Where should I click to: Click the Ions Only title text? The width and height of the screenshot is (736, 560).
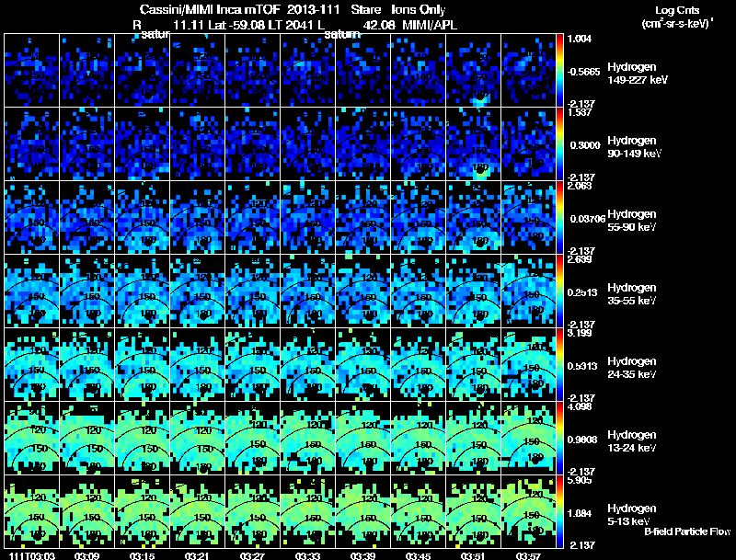pyautogui.click(x=419, y=10)
